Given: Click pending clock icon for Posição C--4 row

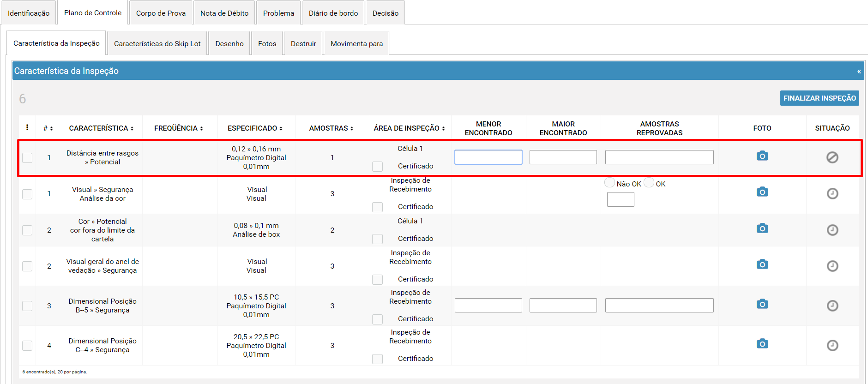Looking at the screenshot, I should tap(832, 345).
